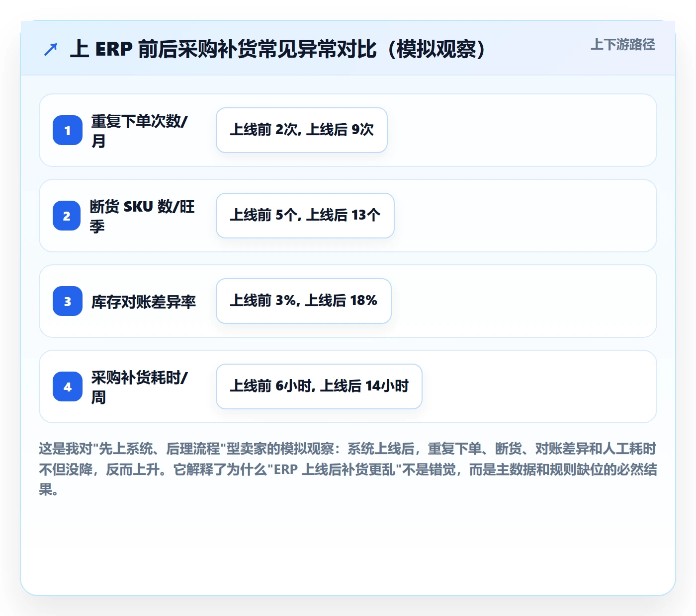
Task: Click the 上线前 5个, 上线后 13个 value box
Action: 305,216
